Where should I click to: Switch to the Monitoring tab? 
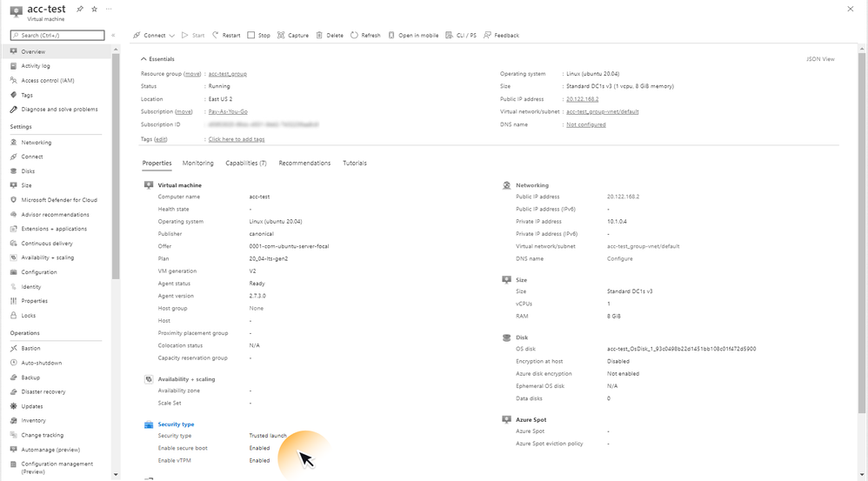197,163
